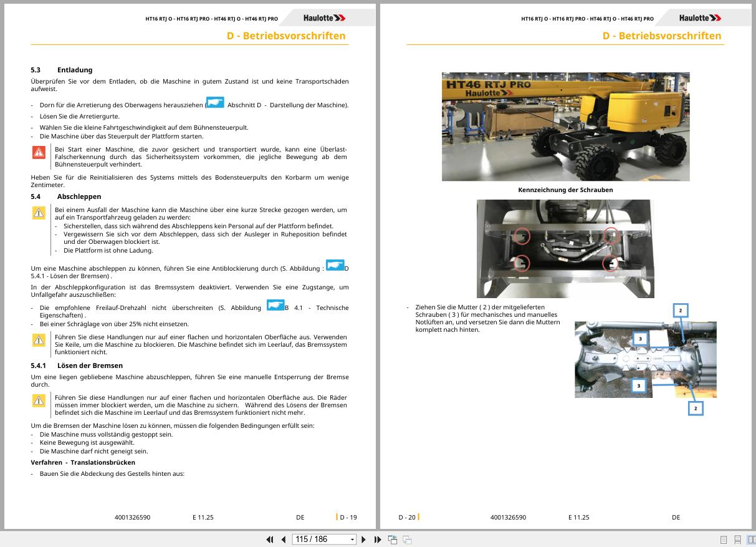Click the pointing hand link for B 4.1

point(275,305)
